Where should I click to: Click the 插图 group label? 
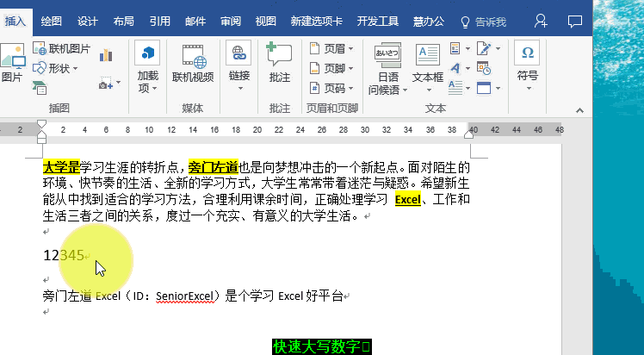(x=59, y=108)
